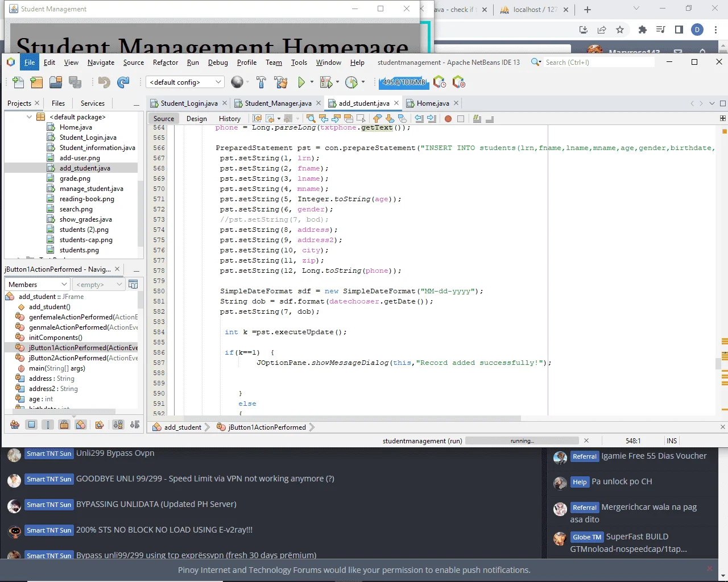Click the Debug Project icon
This screenshot has width=728, height=582.
coord(326,82)
